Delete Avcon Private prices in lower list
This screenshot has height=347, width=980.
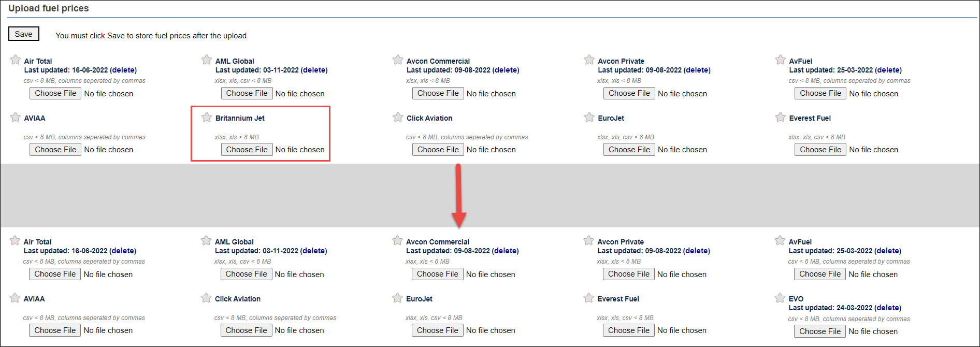click(x=697, y=251)
